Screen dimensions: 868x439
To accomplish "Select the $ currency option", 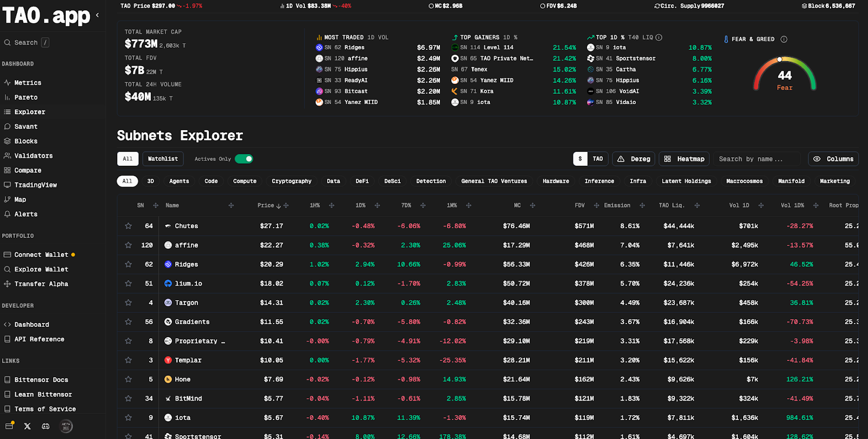I will (x=580, y=159).
